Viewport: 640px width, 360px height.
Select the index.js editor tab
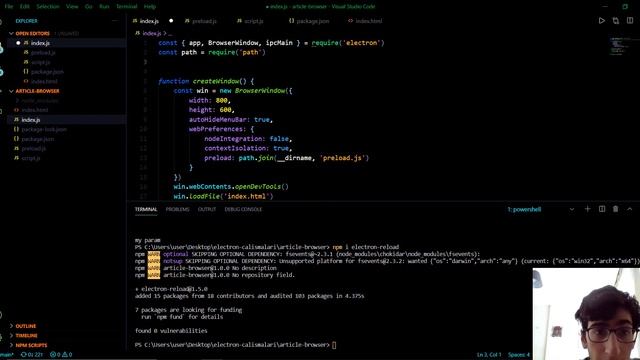149,21
